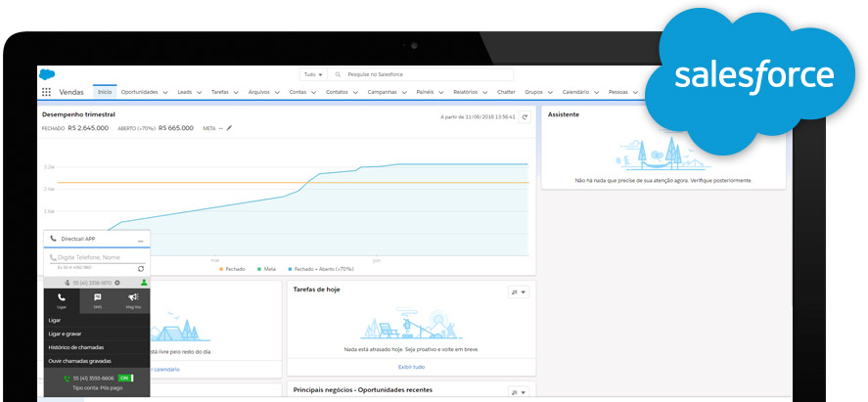868x402 pixels.
Task: Click the gear icon next to 3338-1870
Action: click(117, 283)
